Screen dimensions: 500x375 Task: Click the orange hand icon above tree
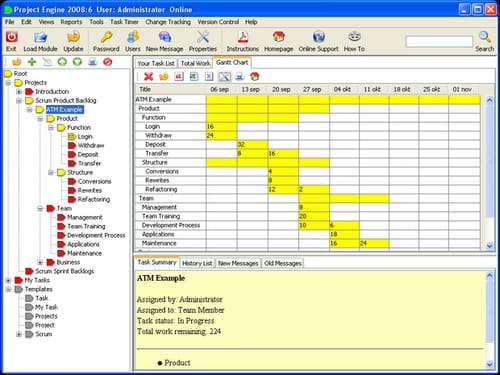(17, 62)
